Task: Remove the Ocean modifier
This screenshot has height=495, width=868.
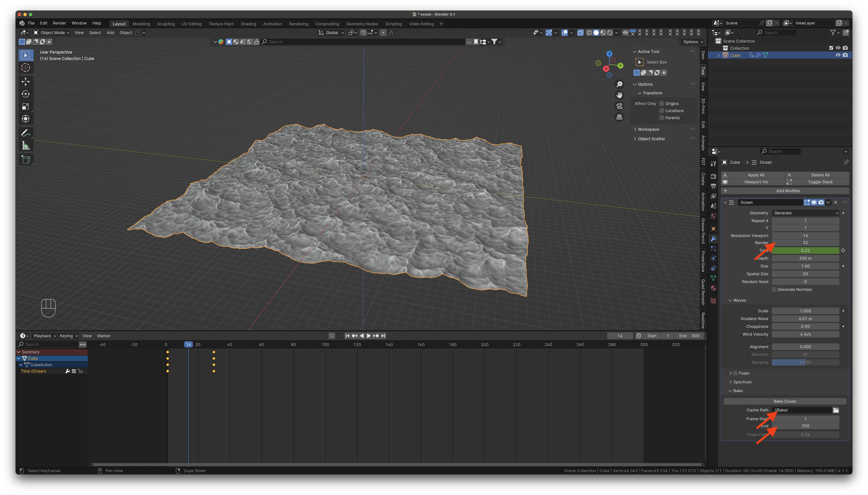Action: point(835,203)
